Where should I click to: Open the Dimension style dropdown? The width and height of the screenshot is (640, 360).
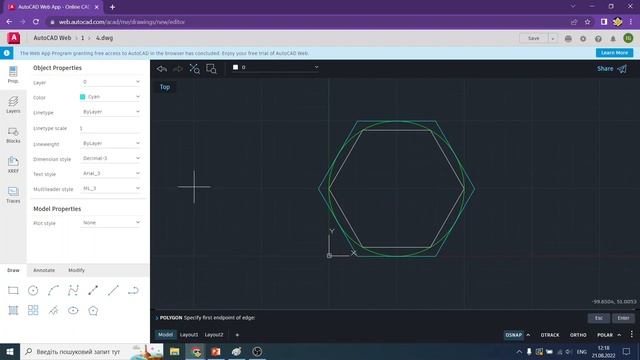pyautogui.click(x=111, y=158)
